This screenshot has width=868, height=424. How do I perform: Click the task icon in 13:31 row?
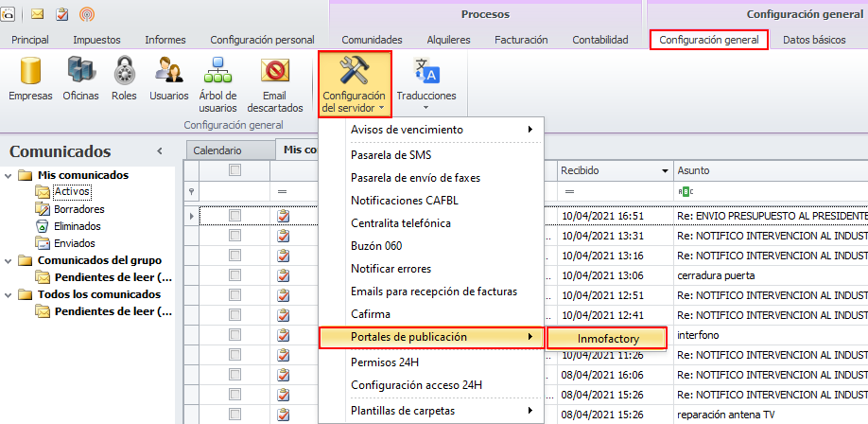click(284, 236)
